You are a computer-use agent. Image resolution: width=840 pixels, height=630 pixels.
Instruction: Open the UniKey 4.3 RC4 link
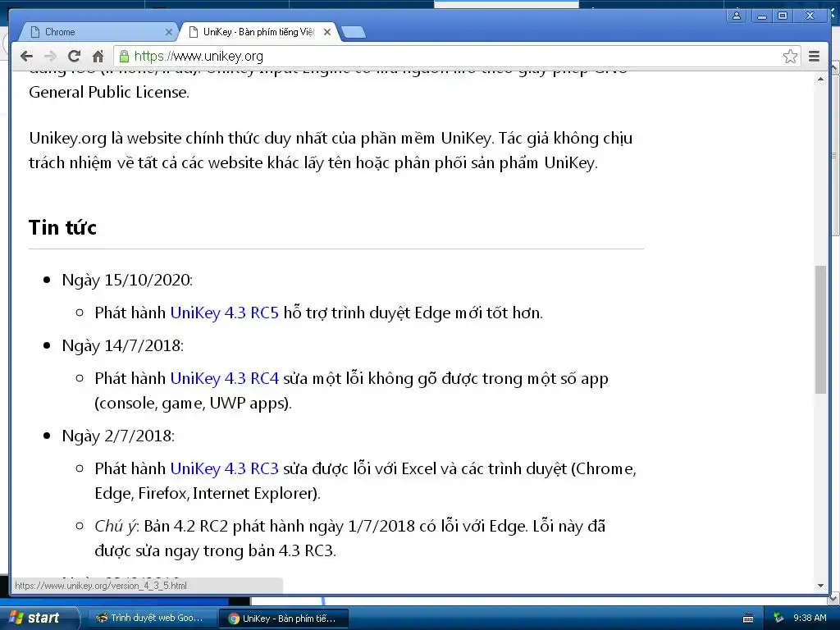[x=225, y=379]
